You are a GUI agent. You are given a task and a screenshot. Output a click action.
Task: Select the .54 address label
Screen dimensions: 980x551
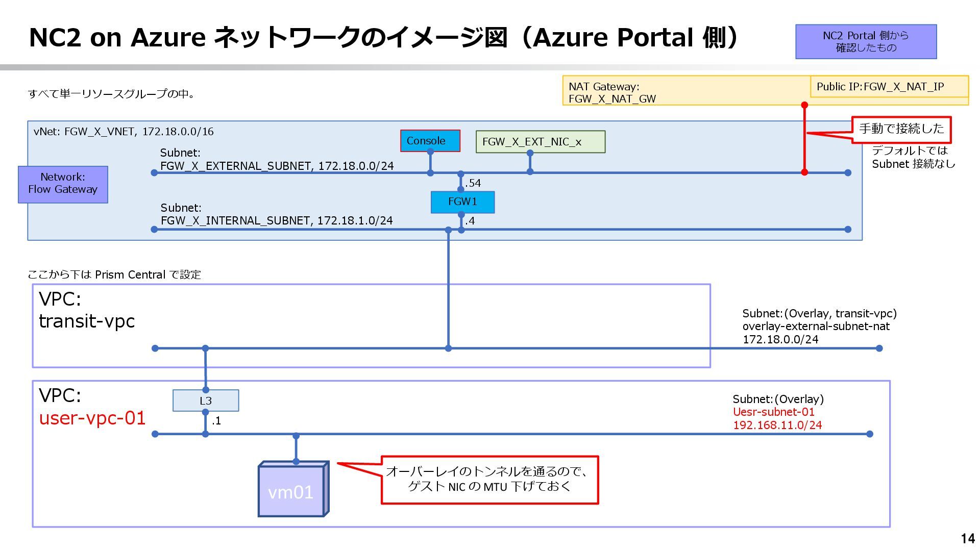pos(473,183)
